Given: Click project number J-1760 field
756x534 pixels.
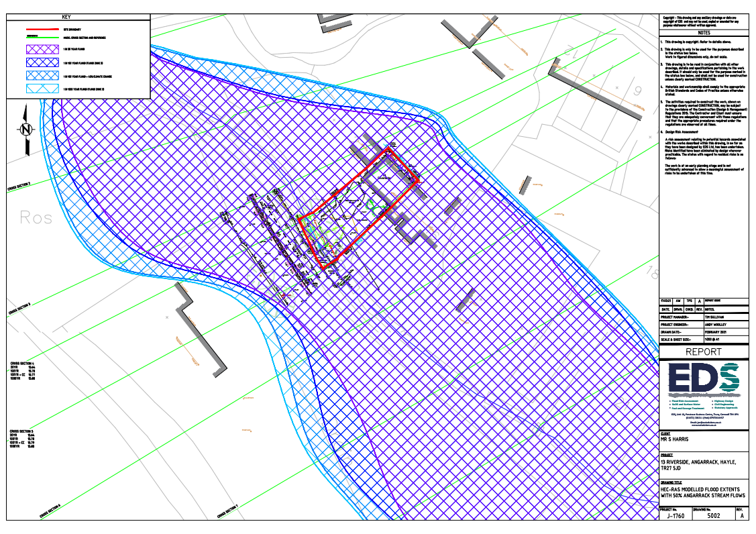Looking at the screenshot, I should tap(673, 517).
